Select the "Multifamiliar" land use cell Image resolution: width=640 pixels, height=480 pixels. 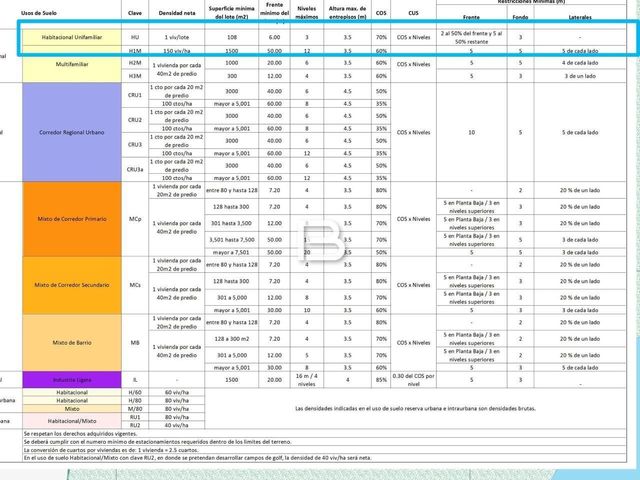pyautogui.click(x=72, y=64)
